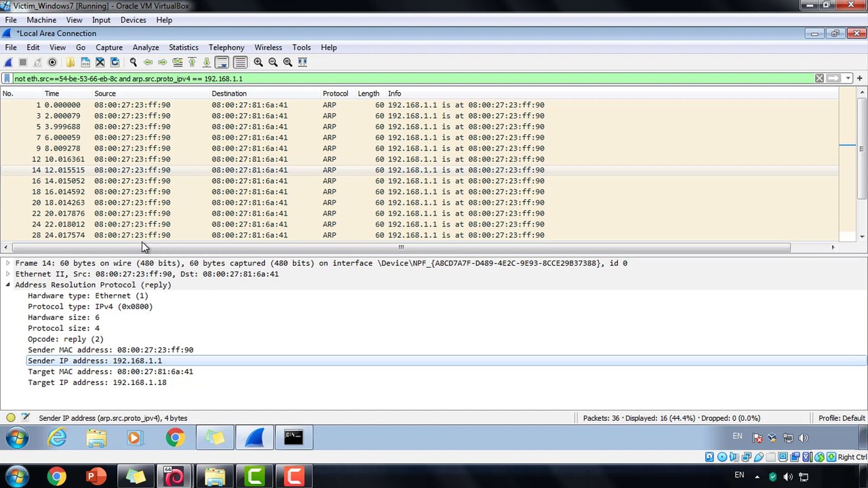Select the Sender MAC address field
Viewport: 868px width, 488px height.
tap(111, 350)
